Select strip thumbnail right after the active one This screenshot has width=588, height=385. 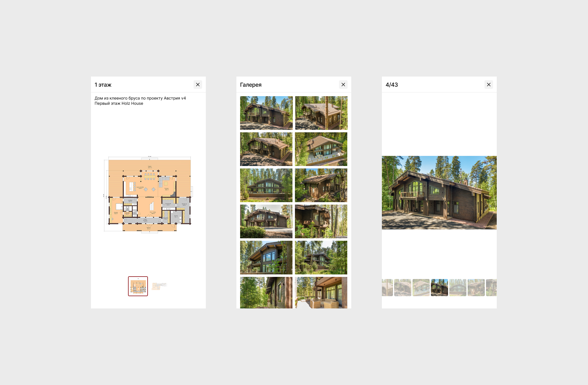(458, 288)
